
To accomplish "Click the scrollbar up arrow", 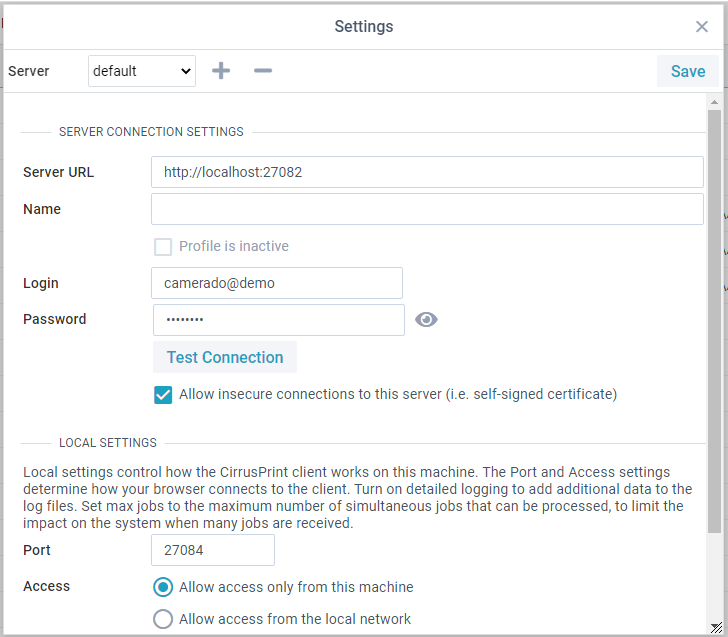I will click(x=714, y=102).
